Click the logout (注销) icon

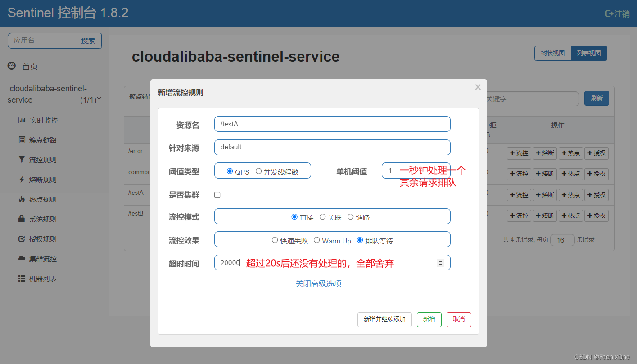tap(609, 13)
